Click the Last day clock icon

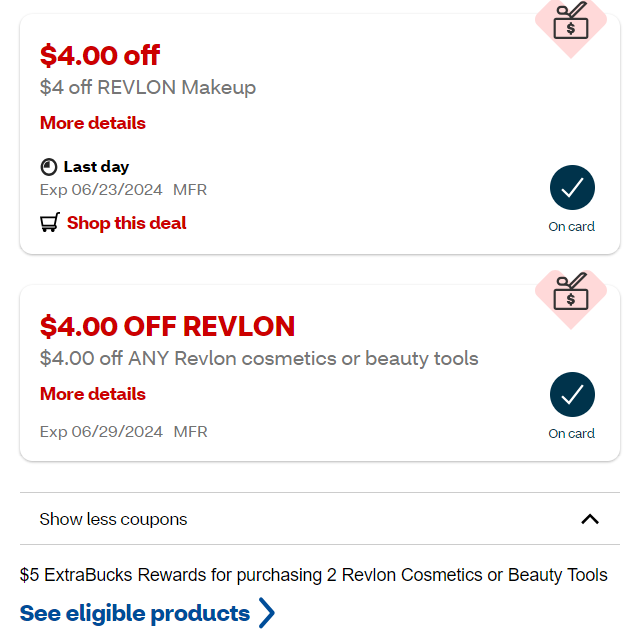[49, 167]
